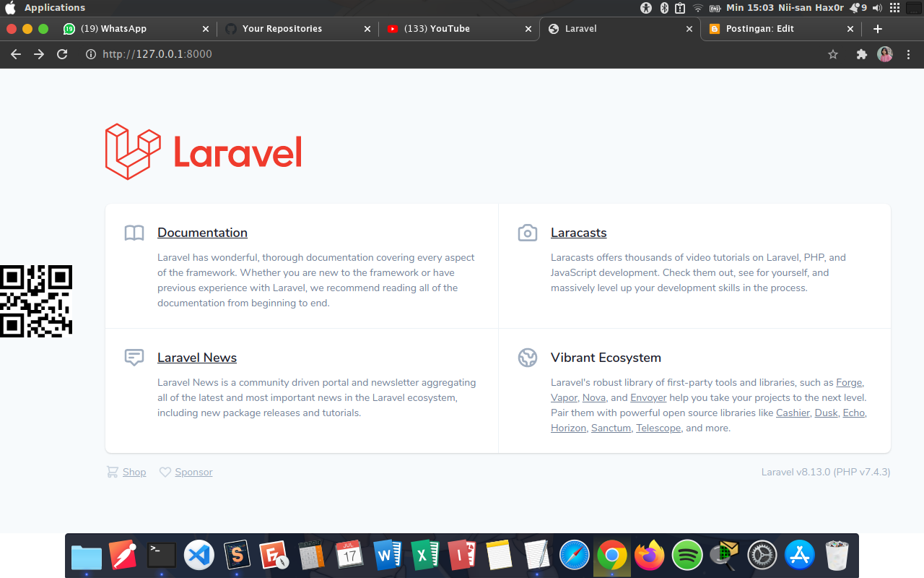924x578 pixels.
Task: Go forward in browser history
Action: coord(39,54)
